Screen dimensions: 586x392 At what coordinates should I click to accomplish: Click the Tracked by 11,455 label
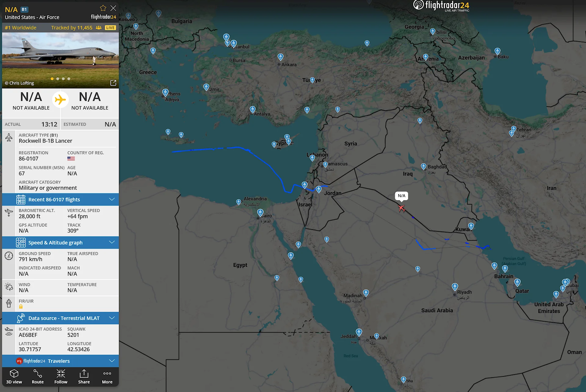[72, 28]
